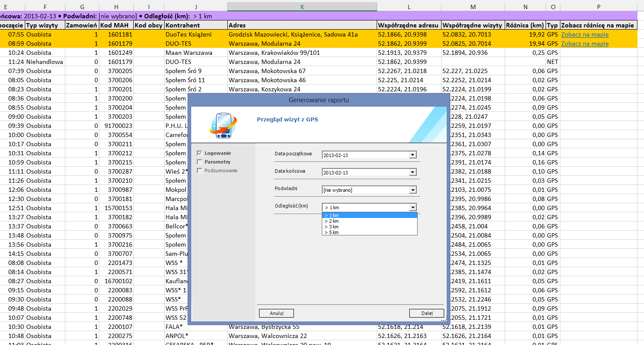Screen dimensions: 644x345
Task: Click cell 'Warszawa, Bystrzycka 55'
Action: (302, 327)
